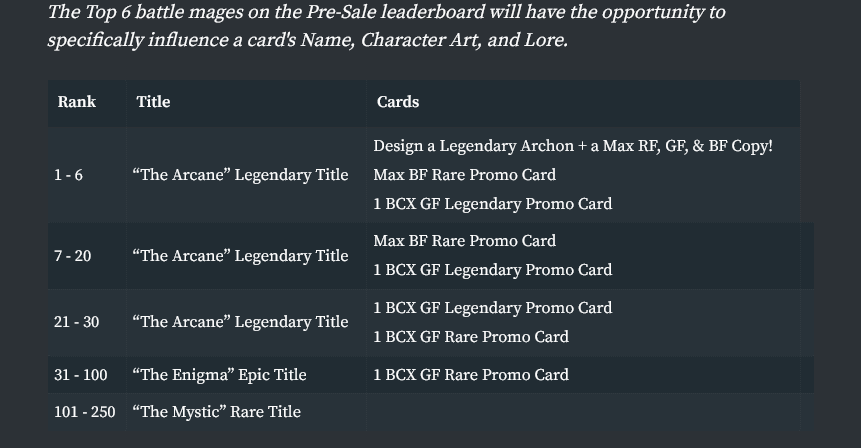Click "The Arcane" title in 21 - 30 row
861x448 pixels.
[x=240, y=322]
